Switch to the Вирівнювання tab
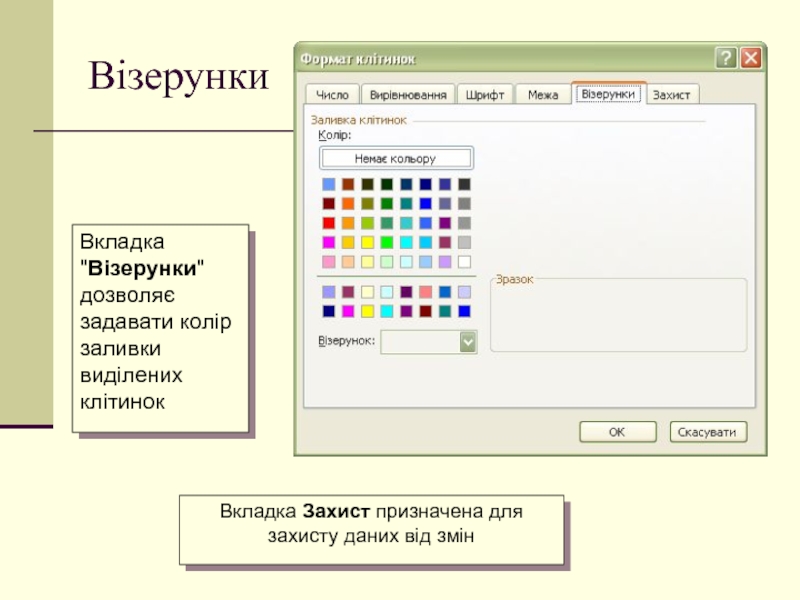Viewport: 800px width, 600px height. (408, 95)
